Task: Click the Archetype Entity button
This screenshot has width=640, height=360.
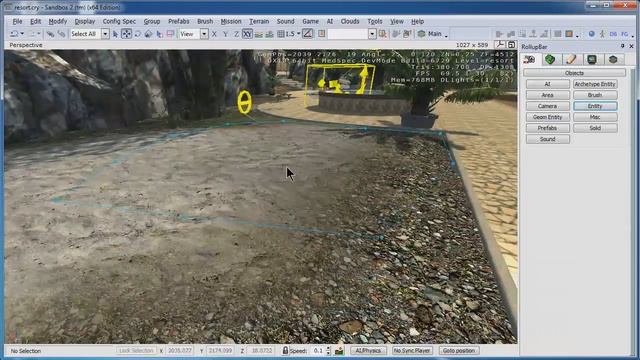Action: tap(595, 84)
